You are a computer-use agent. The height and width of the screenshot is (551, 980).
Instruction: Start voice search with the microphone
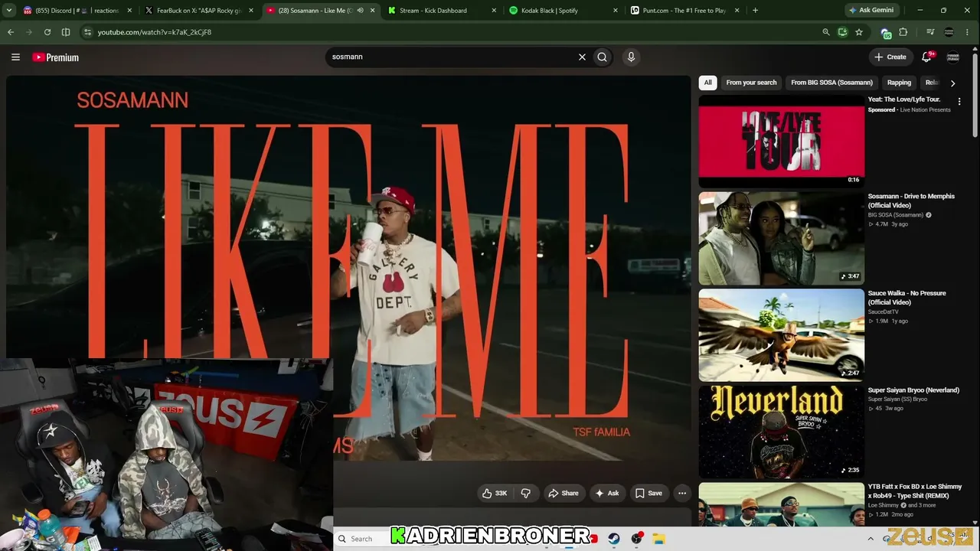click(631, 57)
